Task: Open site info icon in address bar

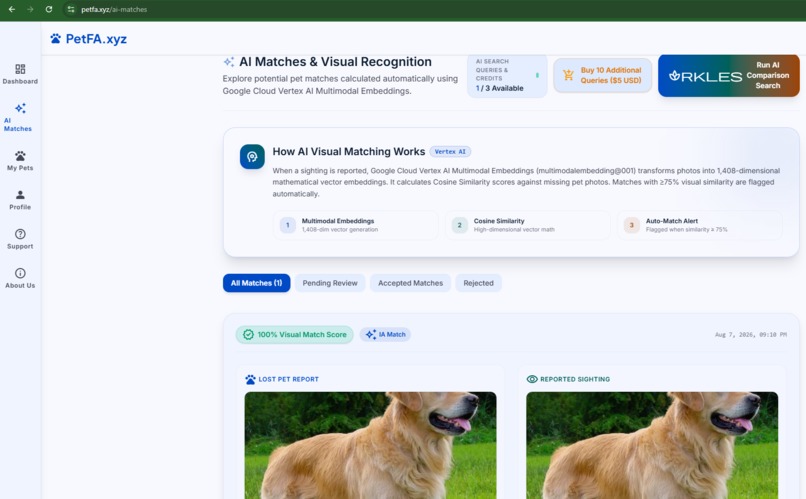Action: [71, 9]
